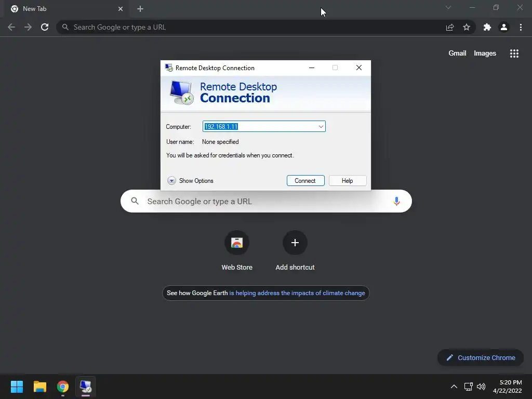
Task: Open the Extensions puzzle icon
Action: click(x=487, y=27)
